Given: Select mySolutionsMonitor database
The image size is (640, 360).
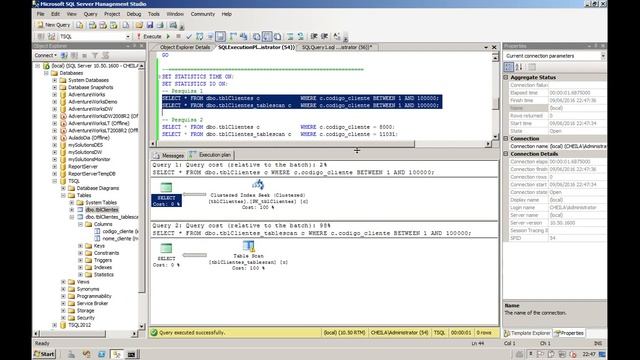Looking at the screenshot, I should click(x=89, y=159).
